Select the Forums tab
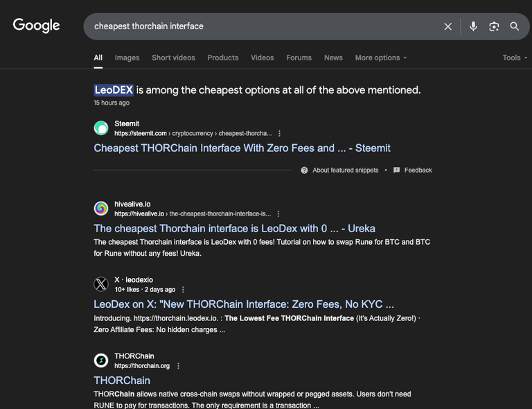532x409 pixels. [299, 58]
